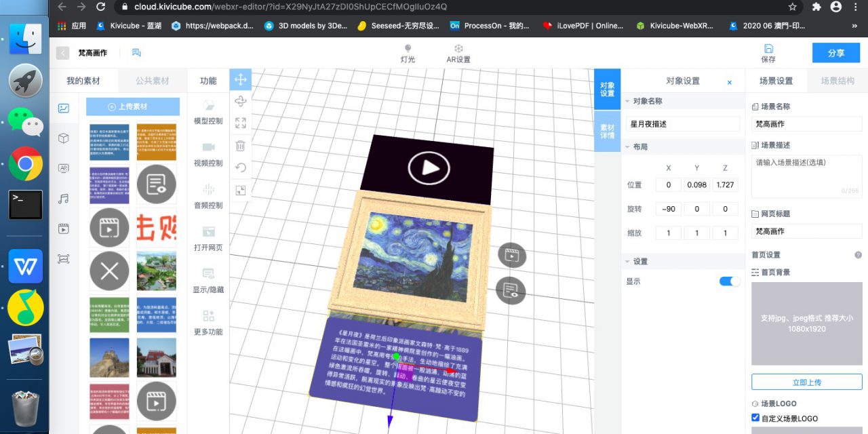Click the shrink view icon below undo
The width and height of the screenshot is (868, 434).
(240, 191)
